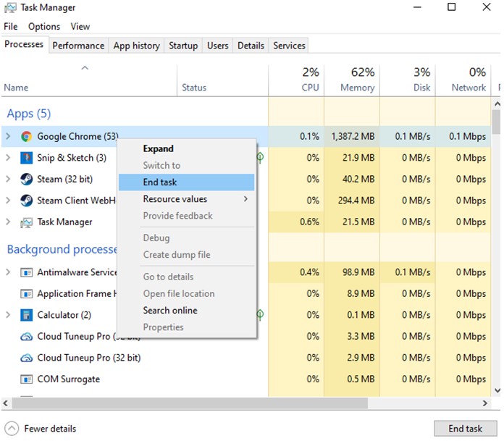Click the Calculator process icon
Viewport: 504px width, 441px height.
coord(26,315)
